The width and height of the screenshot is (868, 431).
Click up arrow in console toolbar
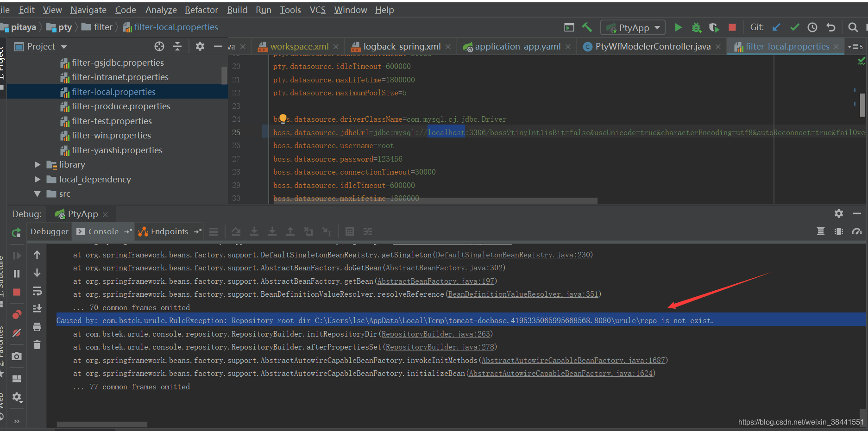[37, 255]
